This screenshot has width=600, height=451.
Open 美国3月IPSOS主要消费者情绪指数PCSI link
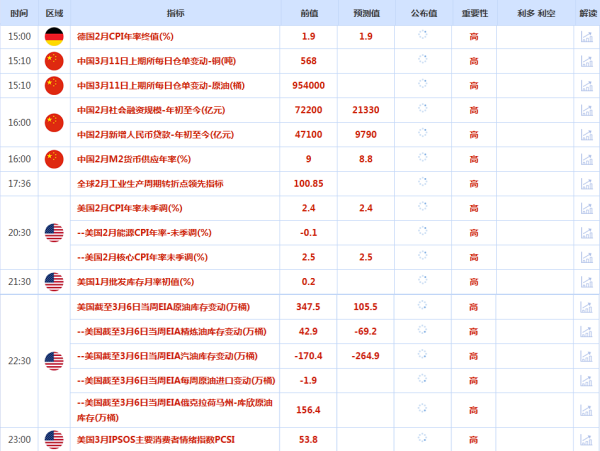coord(156,440)
